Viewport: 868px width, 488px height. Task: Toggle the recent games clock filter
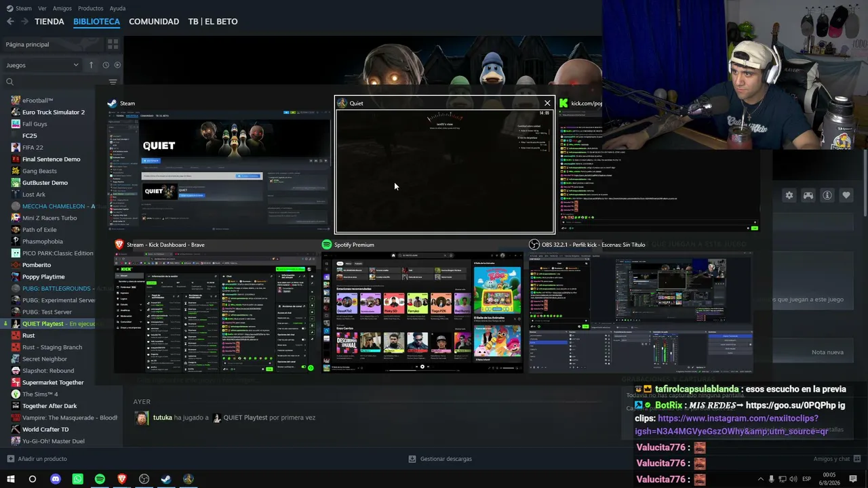pyautogui.click(x=106, y=65)
